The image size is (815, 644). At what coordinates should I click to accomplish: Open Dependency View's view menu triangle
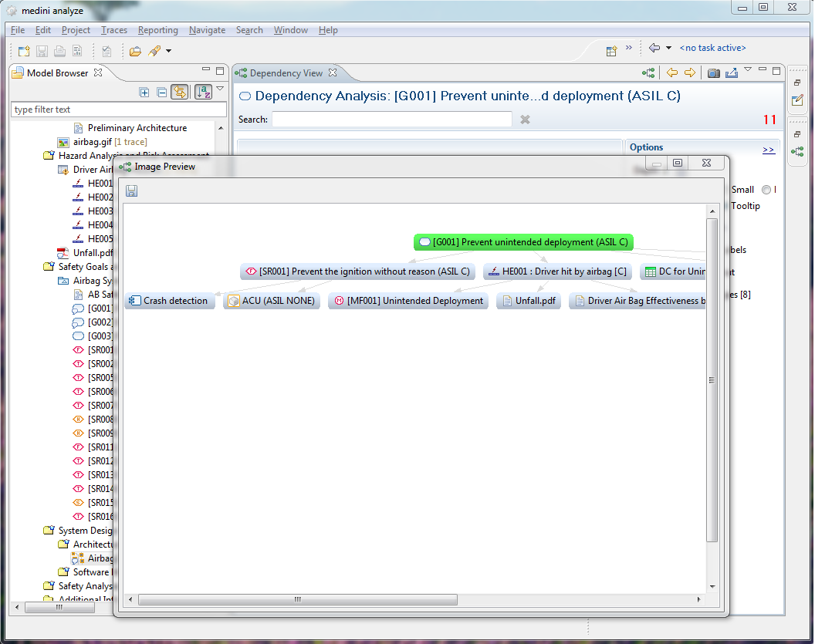click(747, 70)
